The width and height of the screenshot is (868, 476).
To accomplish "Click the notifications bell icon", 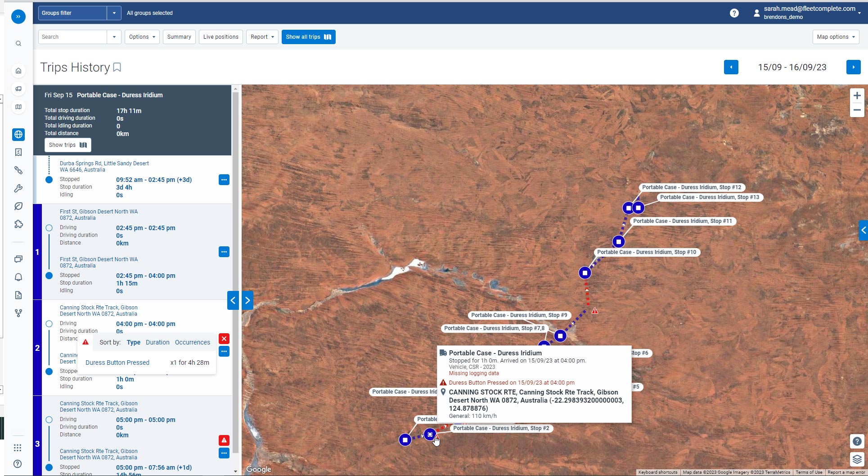I will (x=18, y=277).
